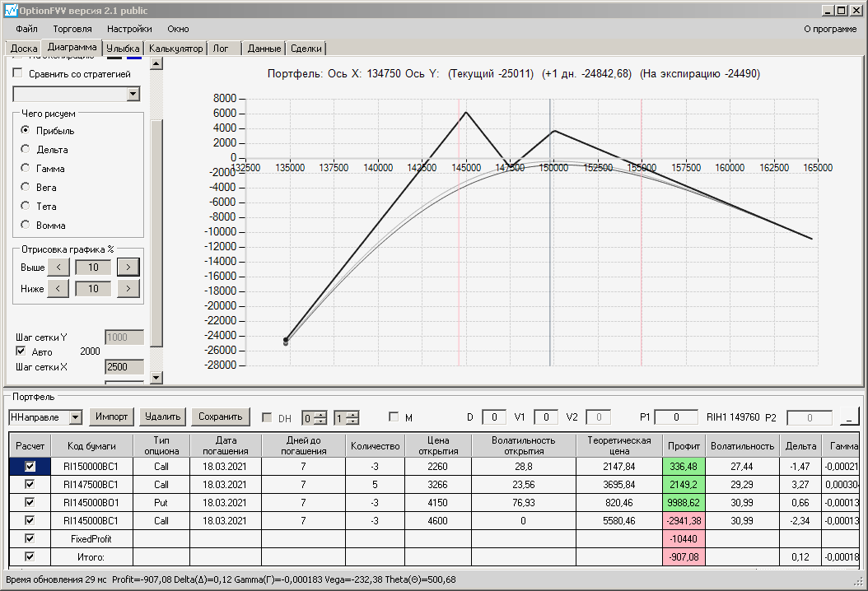Adjust the first DH spinner value

[320, 418]
